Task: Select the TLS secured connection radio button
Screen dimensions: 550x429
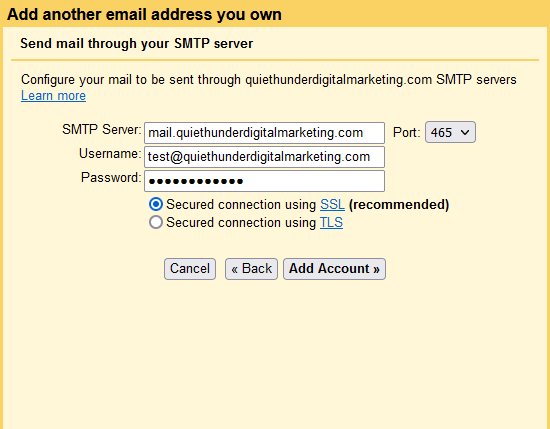Action: pyautogui.click(x=156, y=222)
